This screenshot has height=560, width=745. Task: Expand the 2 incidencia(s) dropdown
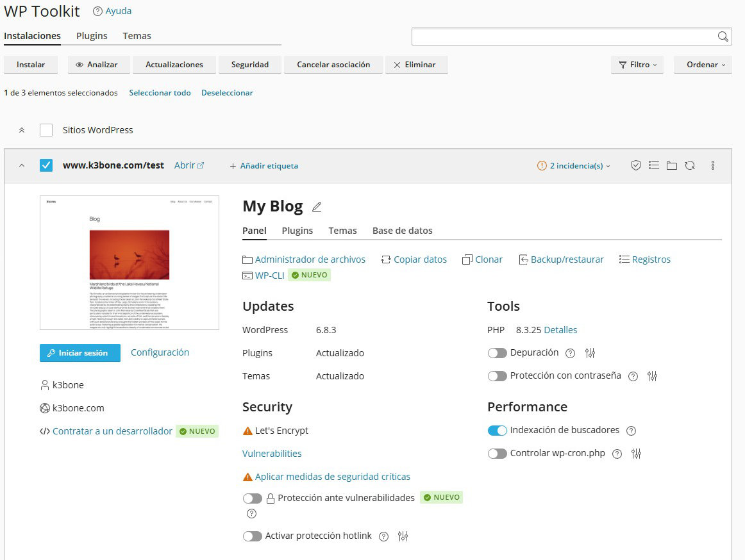[574, 165]
